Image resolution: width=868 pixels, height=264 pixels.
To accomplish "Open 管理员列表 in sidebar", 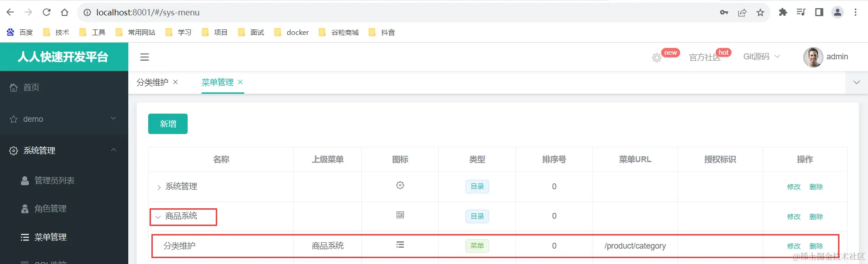I will point(64,180).
